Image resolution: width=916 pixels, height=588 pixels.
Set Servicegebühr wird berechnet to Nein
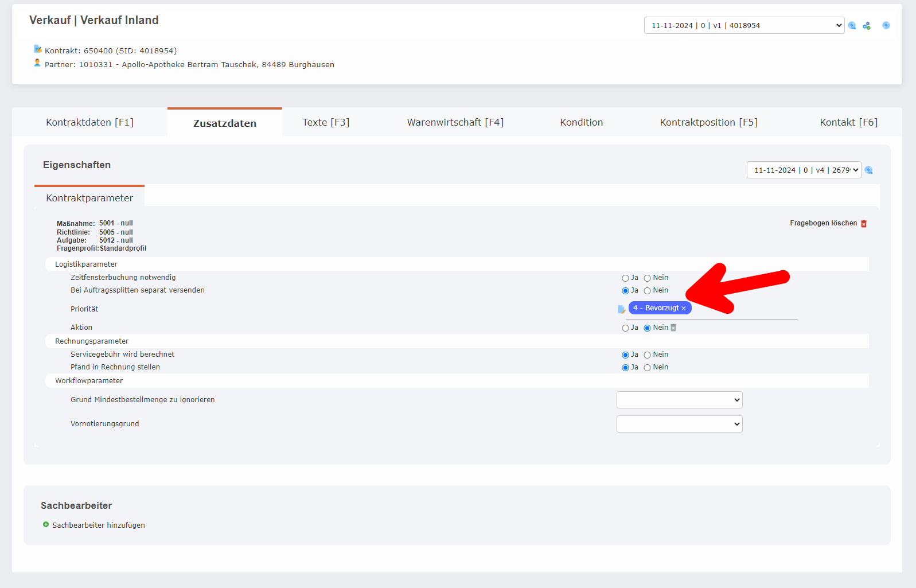(647, 355)
